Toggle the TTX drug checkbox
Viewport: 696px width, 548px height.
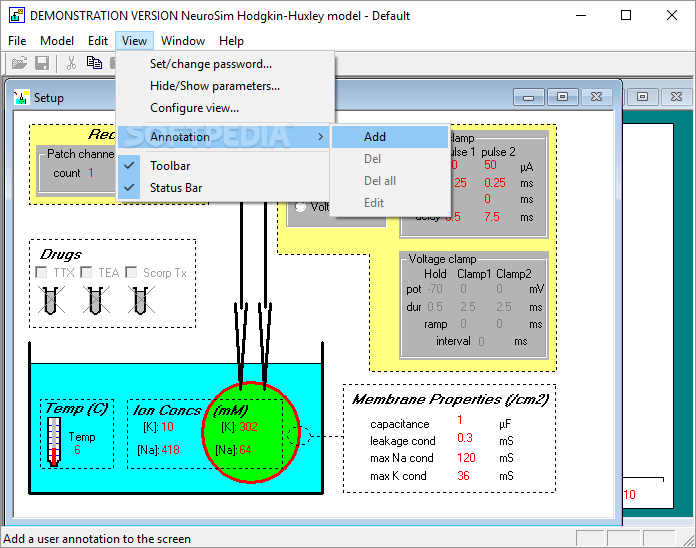point(41,272)
